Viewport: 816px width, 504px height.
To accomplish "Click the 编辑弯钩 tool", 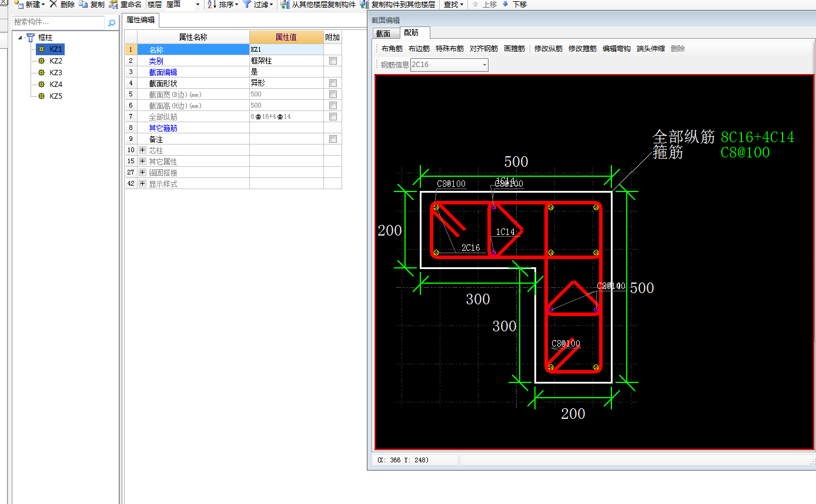I will point(617,49).
